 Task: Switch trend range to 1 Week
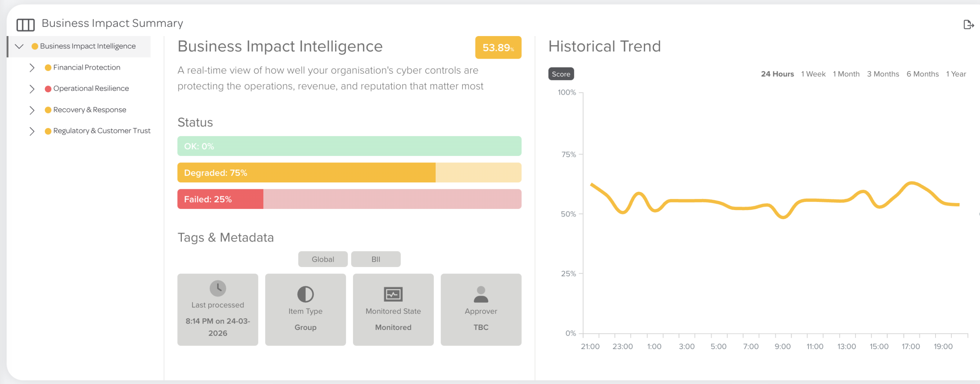(813, 74)
